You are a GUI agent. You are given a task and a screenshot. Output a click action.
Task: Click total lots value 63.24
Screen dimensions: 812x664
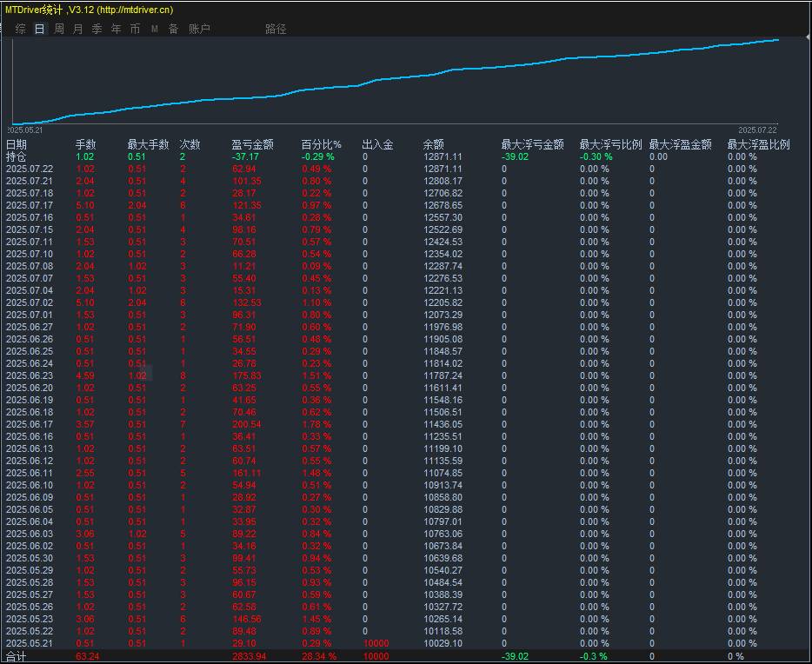88,656
